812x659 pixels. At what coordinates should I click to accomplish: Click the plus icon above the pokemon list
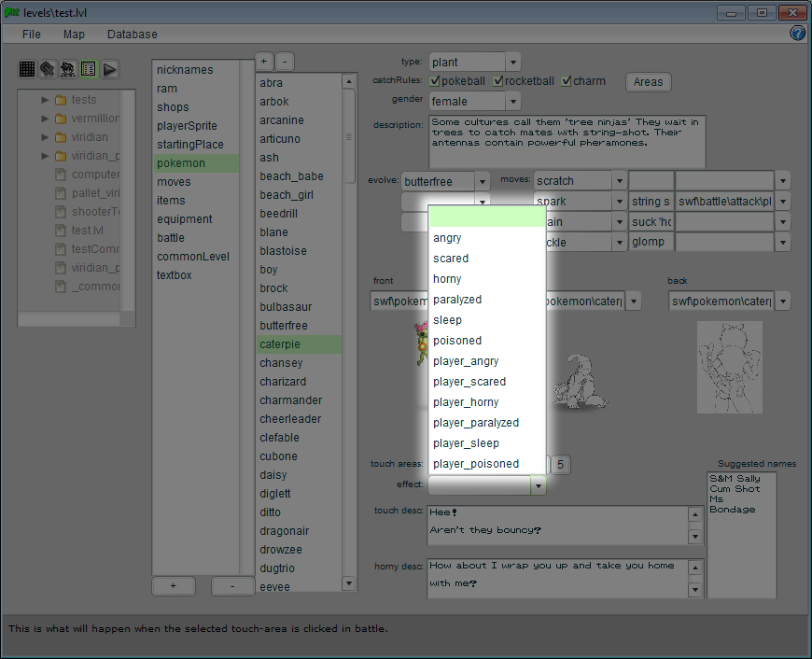(264, 62)
